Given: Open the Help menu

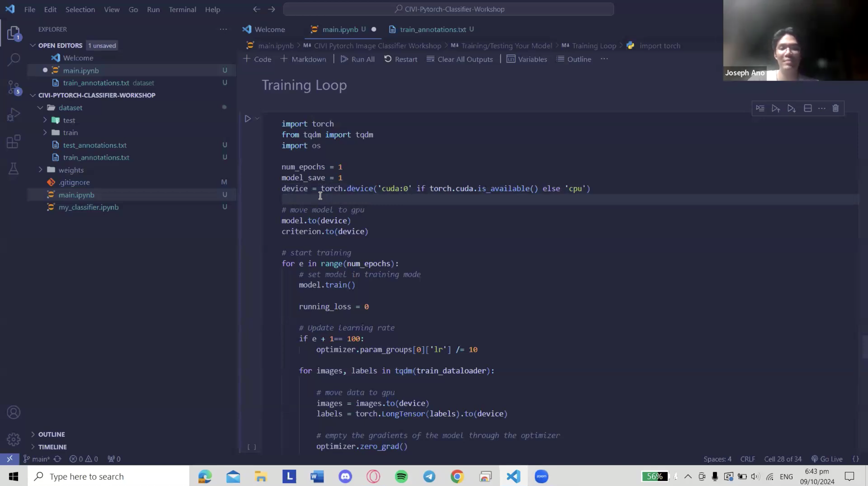Looking at the screenshot, I should coord(213,9).
